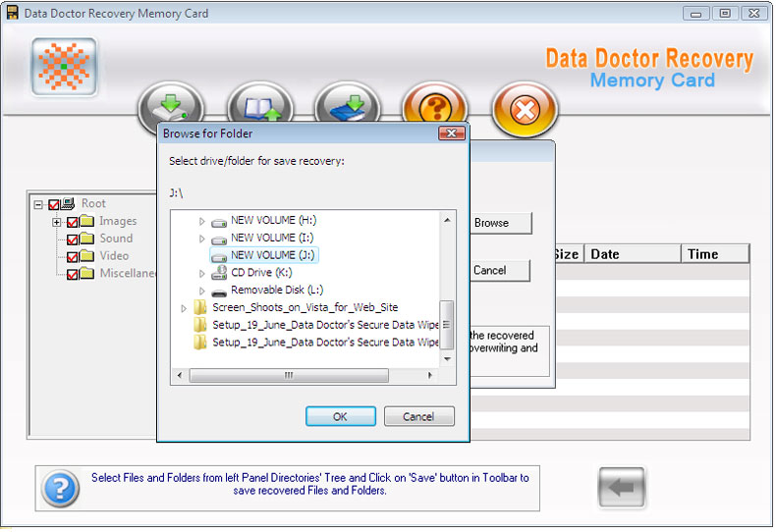This screenshot has height=532, width=776.
Task: Select NEW VOLUME (I:) in folder tree
Action: click(x=272, y=239)
